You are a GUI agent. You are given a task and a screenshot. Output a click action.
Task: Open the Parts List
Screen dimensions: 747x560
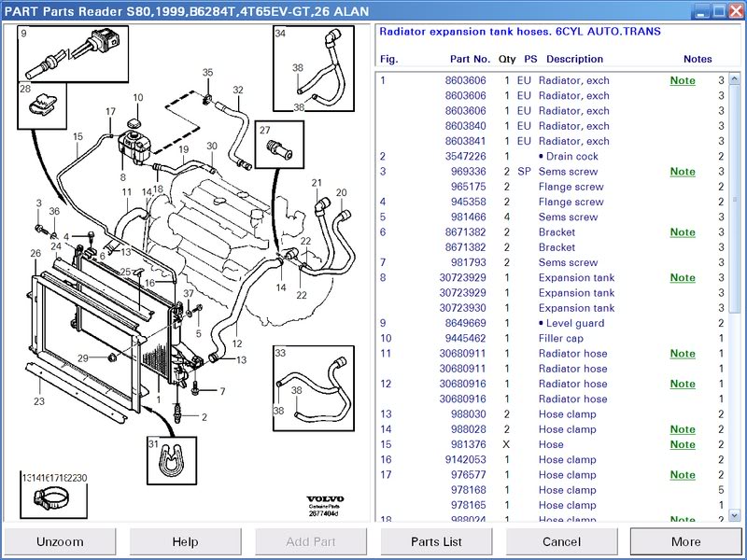436,541
